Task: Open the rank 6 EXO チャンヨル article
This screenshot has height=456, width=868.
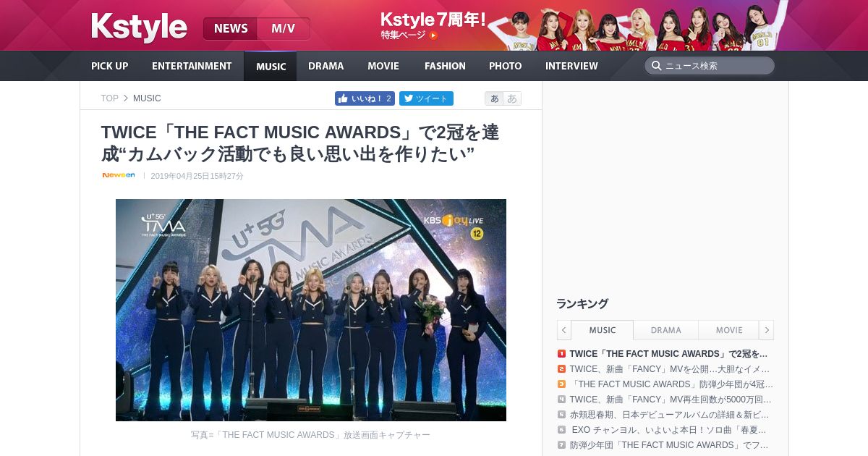Action: pyautogui.click(x=669, y=430)
